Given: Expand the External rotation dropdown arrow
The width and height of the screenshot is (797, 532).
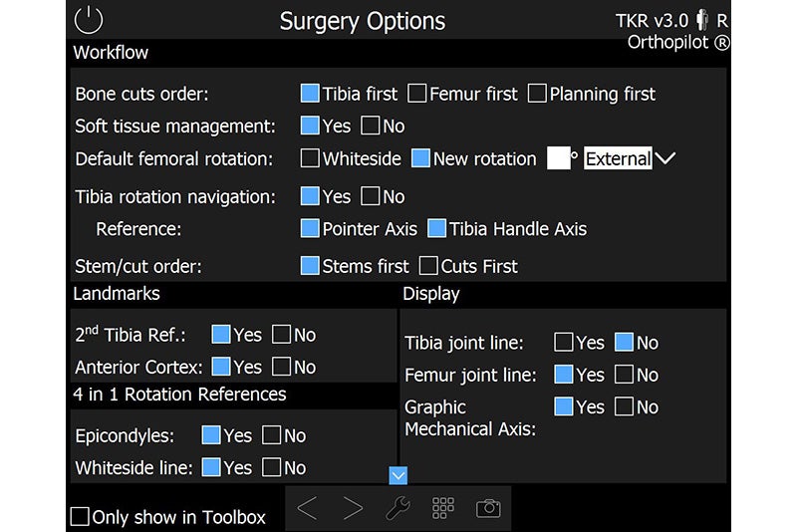Looking at the screenshot, I should (664, 158).
